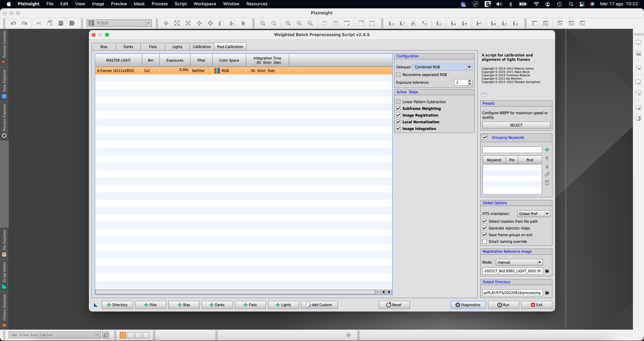Click the Zoom Out magnifier icon
Viewport: 644px width, 341px height.
[x=274, y=23]
